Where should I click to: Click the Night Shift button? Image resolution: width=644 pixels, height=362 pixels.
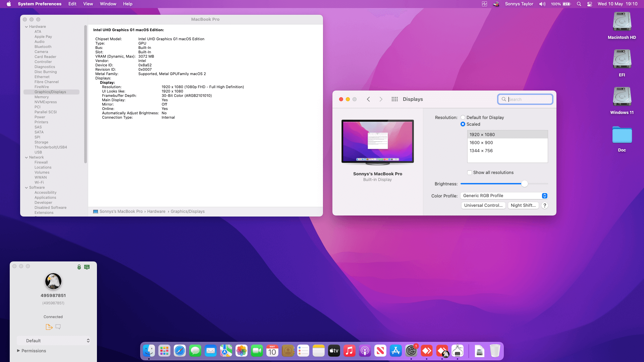[523, 205]
